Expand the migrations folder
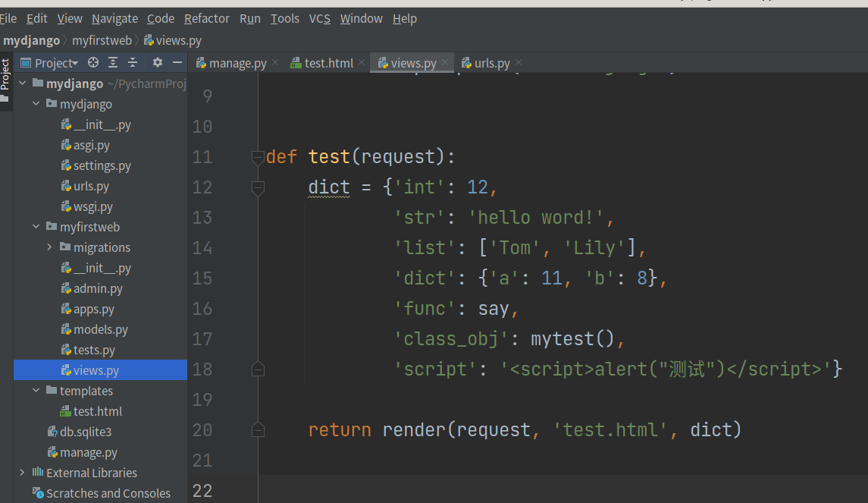Viewport: 868px width, 503px height. coord(49,247)
